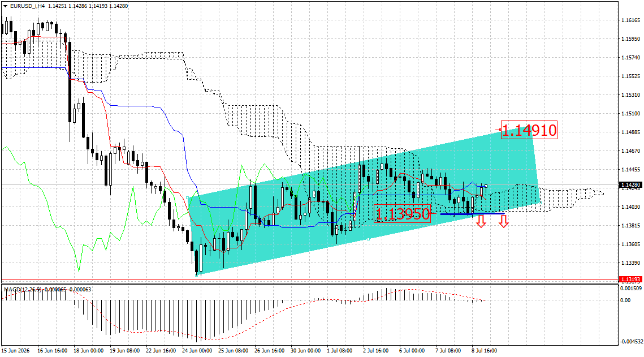Click the 8 Jul 16:00 time label

(484, 351)
